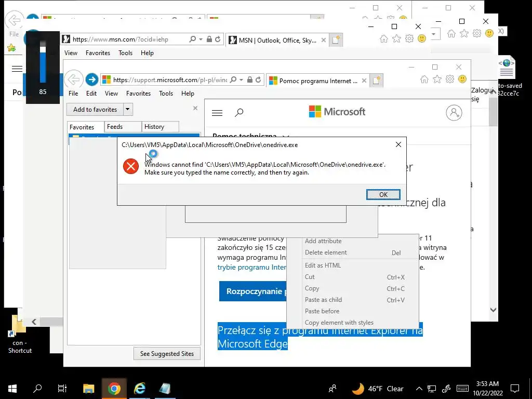
Task: Open the Edit menu in the support.microsoft.com window
Action: [x=91, y=94]
